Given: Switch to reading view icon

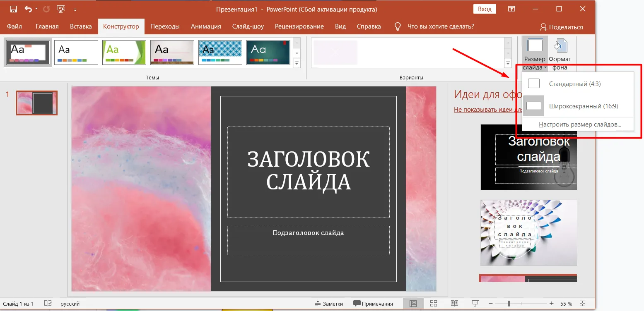Looking at the screenshot, I should point(454,304).
